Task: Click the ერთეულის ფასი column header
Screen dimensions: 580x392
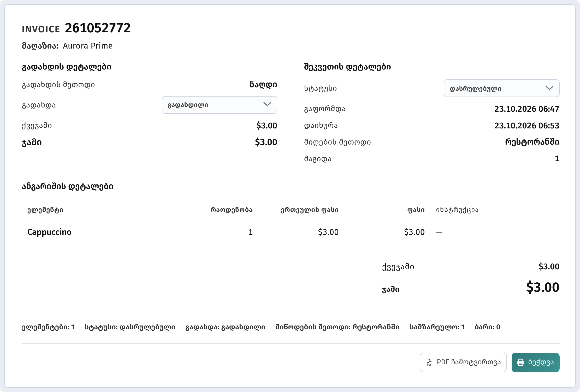Action: click(x=310, y=210)
